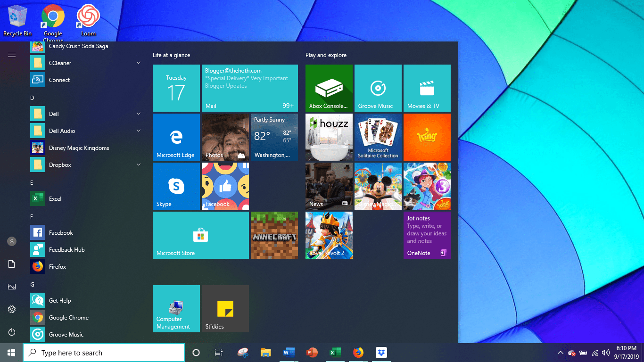Expand the Dell Audio folder chevron
644x362 pixels.
tap(139, 131)
